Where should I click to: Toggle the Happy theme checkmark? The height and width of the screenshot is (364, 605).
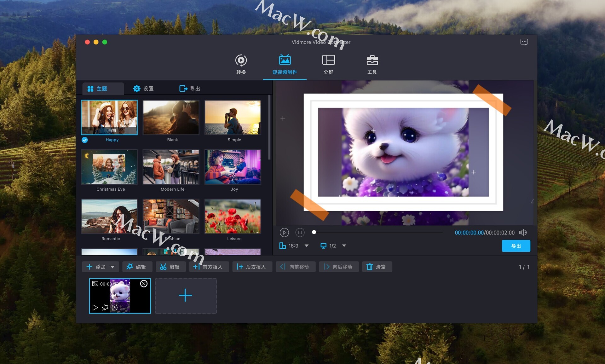click(85, 140)
